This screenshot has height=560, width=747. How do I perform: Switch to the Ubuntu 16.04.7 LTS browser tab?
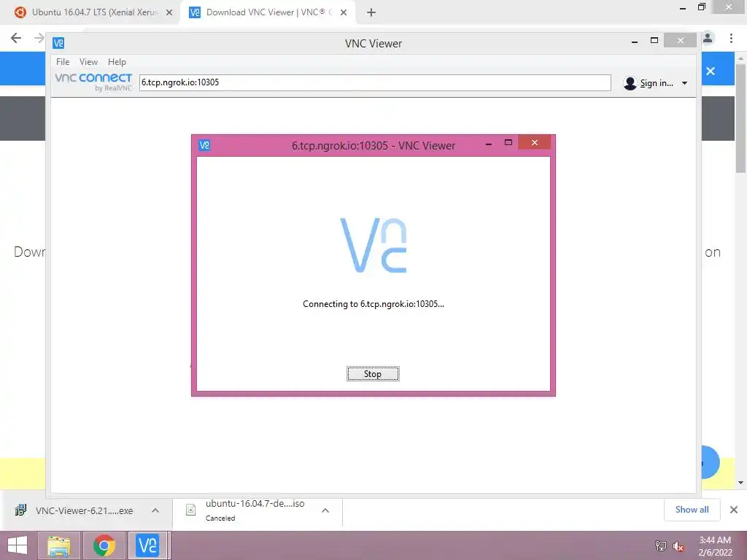(94, 12)
